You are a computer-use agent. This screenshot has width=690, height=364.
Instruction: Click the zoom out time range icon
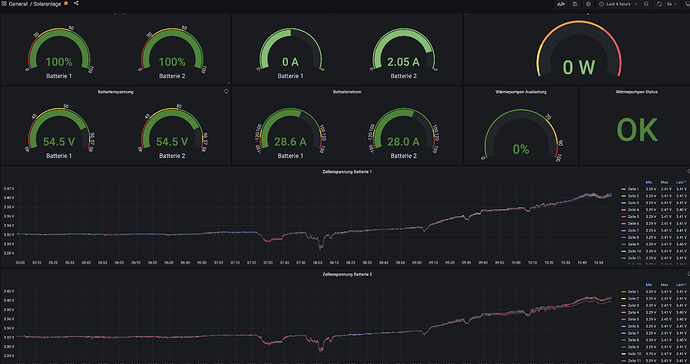click(646, 4)
